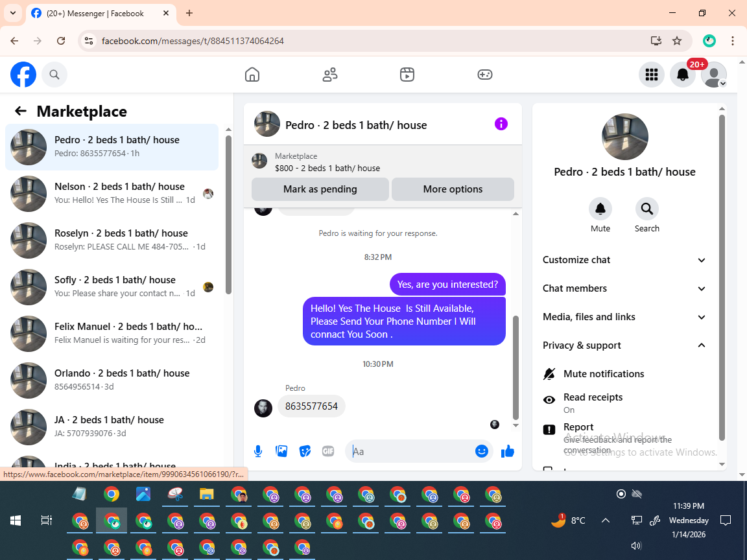Send a thumbs up like
The image size is (747, 560).
pyautogui.click(x=507, y=451)
